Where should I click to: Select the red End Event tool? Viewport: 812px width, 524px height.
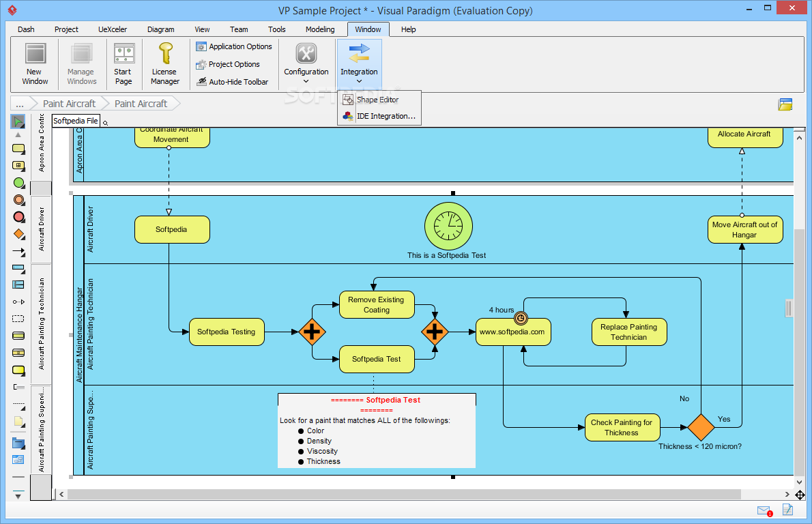pyautogui.click(x=18, y=217)
